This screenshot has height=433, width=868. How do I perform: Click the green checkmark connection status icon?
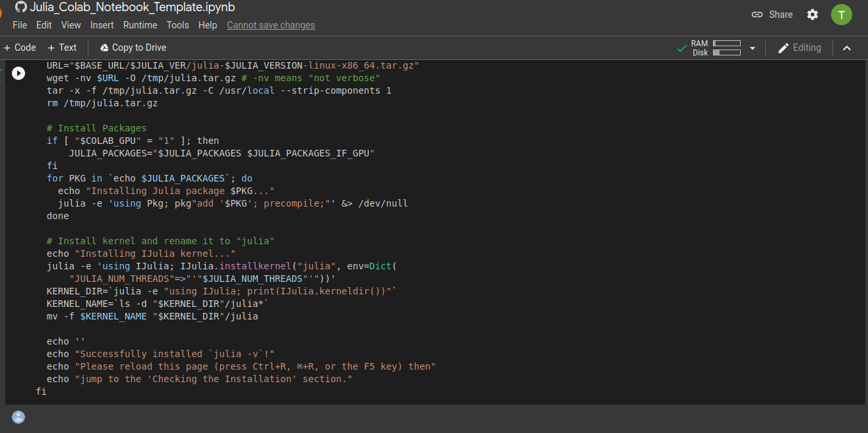pyautogui.click(x=681, y=48)
